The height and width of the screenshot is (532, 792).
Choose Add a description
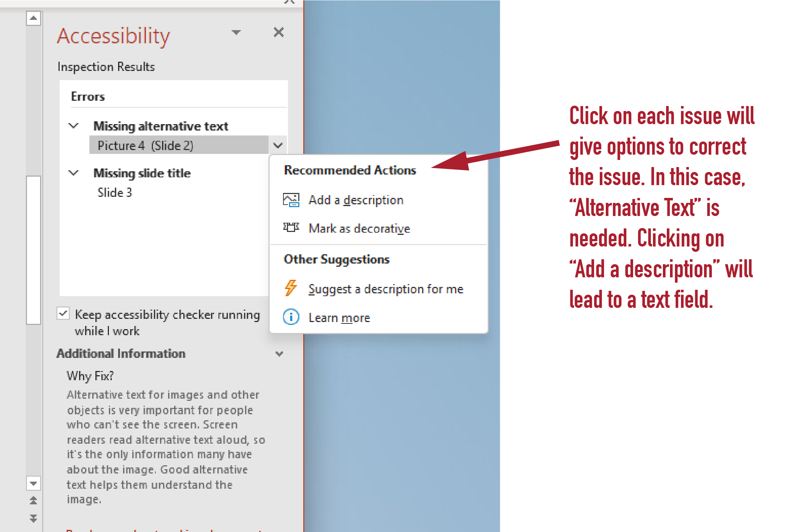(356, 200)
